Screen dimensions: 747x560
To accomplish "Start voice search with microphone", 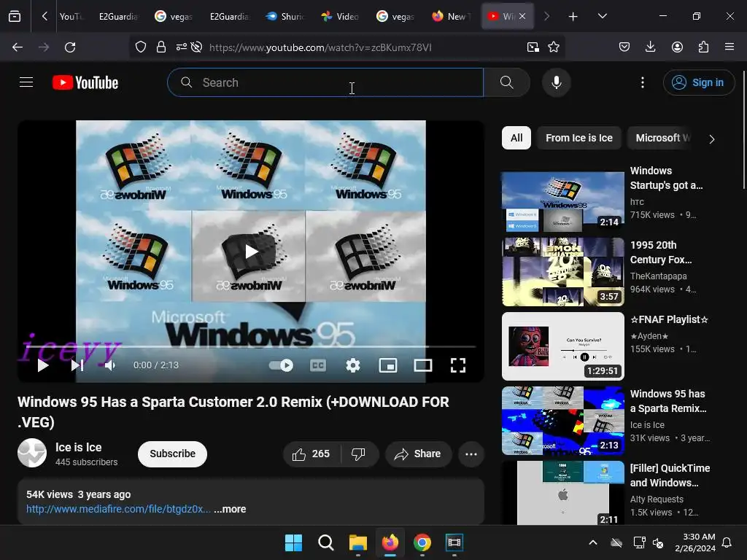I will [556, 82].
